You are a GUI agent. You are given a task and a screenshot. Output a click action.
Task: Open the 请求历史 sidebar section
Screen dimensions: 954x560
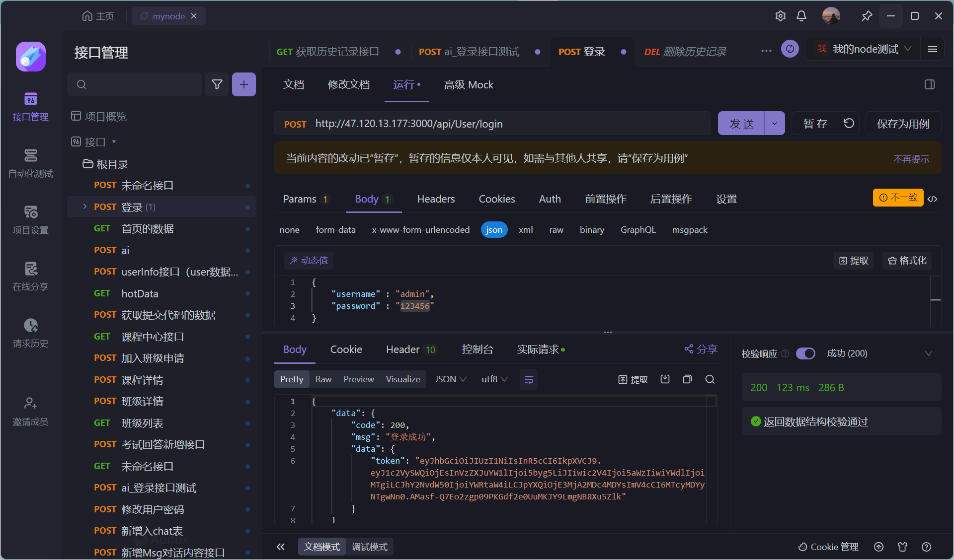30,333
